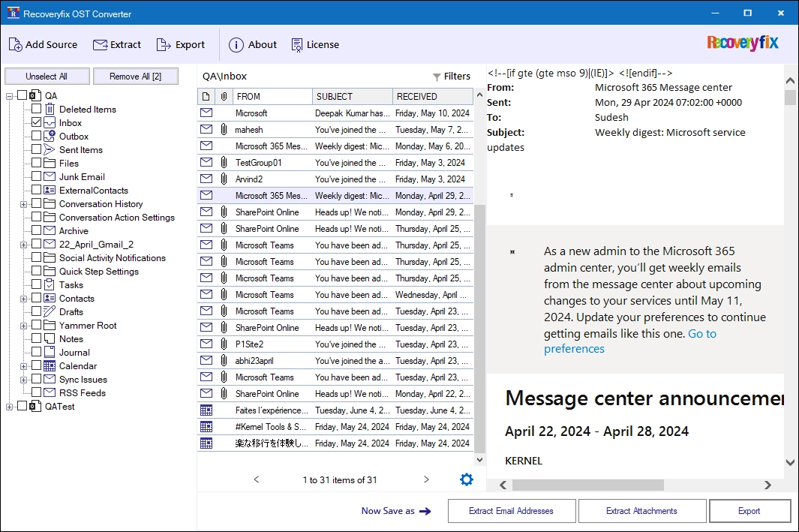Image resolution: width=799 pixels, height=532 pixels.
Task: Click Extract Email Addresses button
Action: [x=512, y=510]
